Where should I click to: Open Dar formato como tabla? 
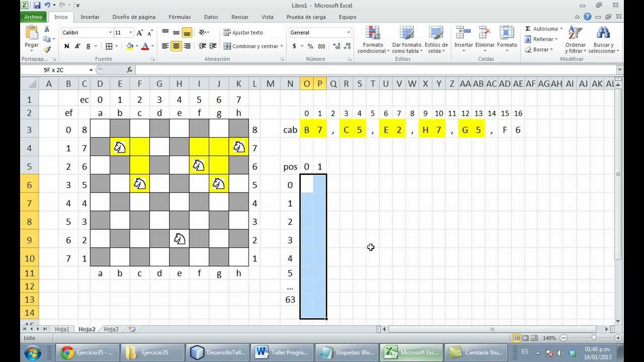pyautogui.click(x=407, y=40)
